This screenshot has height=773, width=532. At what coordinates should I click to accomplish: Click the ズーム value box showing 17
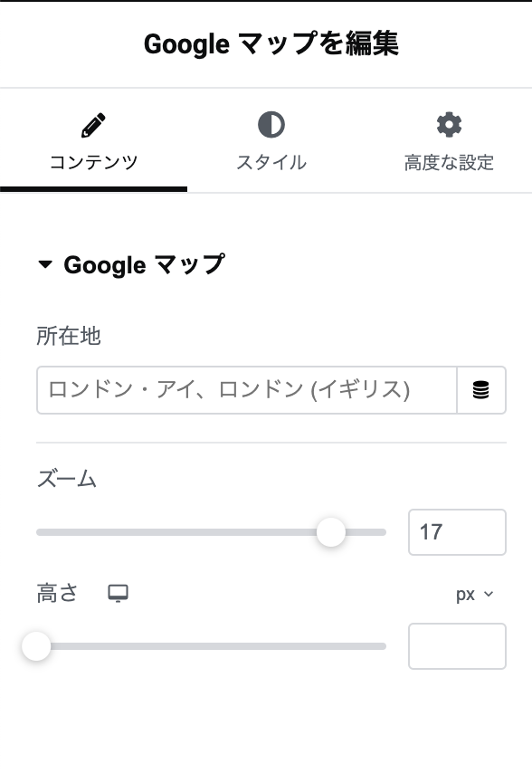[x=457, y=532]
